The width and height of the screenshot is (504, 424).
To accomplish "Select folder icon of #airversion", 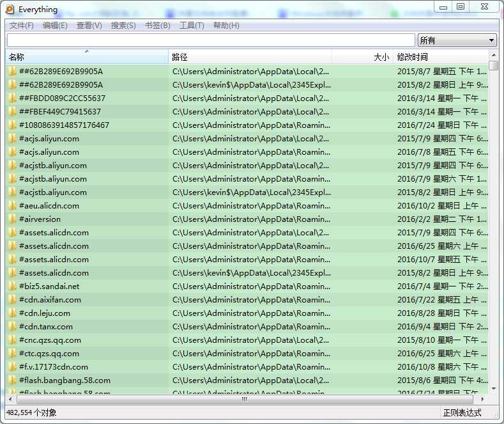I will click(12, 219).
